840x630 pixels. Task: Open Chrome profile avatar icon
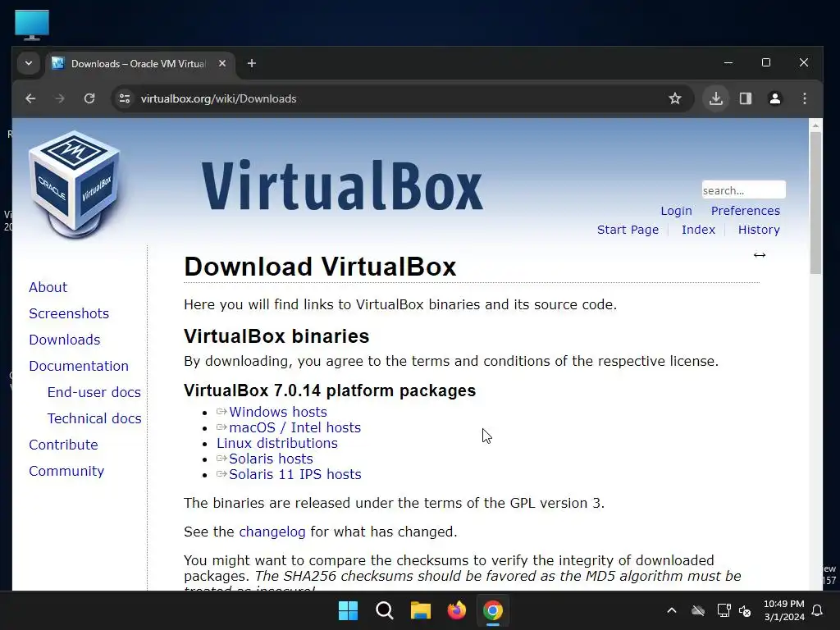(x=775, y=98)
